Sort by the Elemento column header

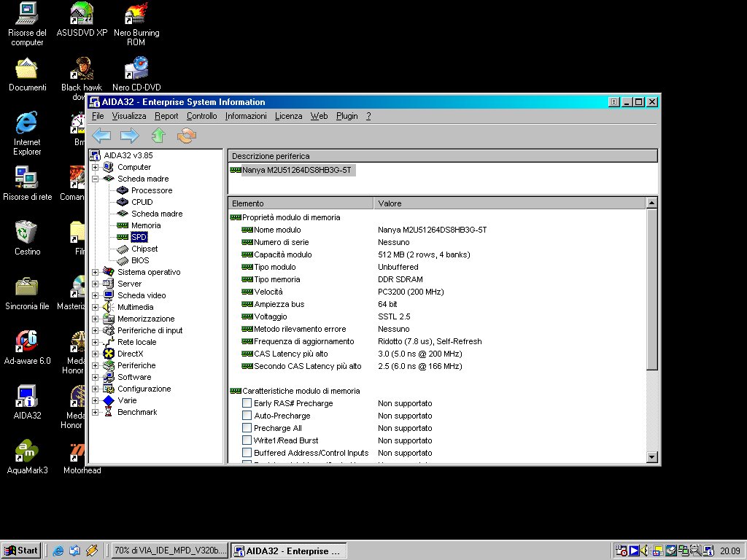coord(301,203)
